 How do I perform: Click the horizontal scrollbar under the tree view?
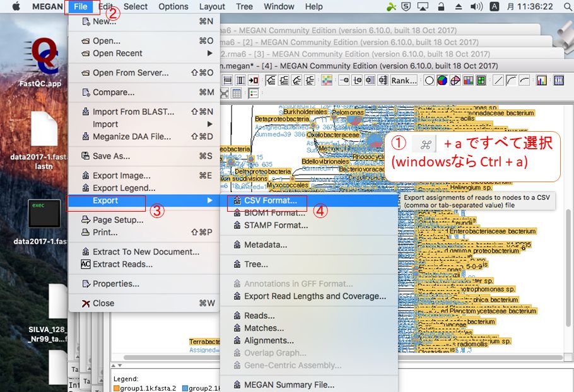pos(343,357)
